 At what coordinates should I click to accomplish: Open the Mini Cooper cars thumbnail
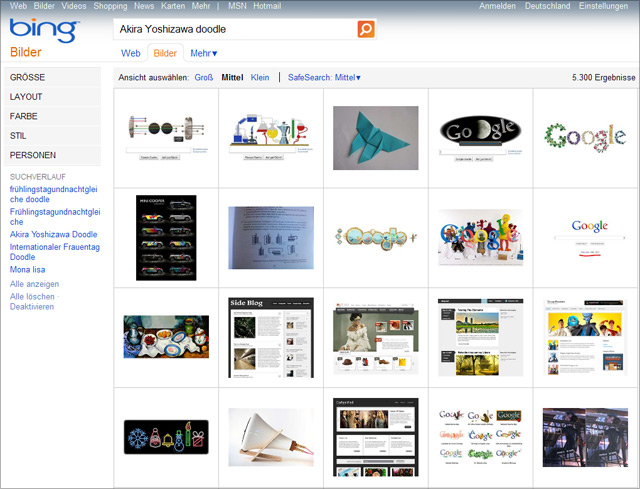click(x=166, y=238)
